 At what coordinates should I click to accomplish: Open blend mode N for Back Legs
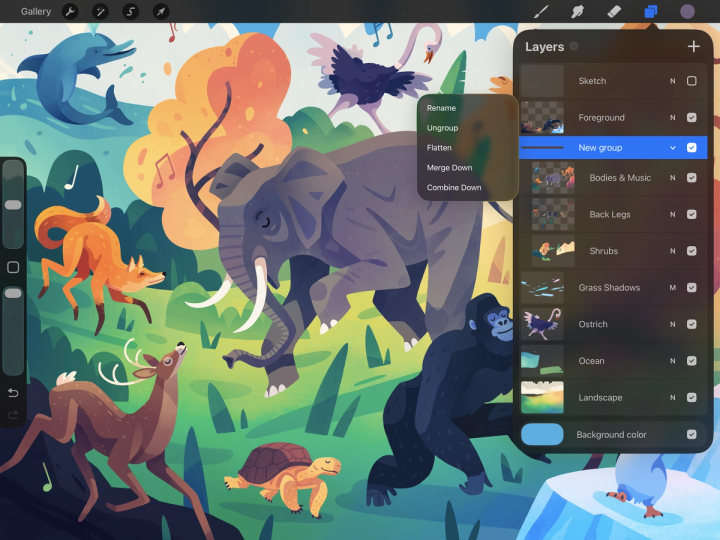[x=673, y=214]
